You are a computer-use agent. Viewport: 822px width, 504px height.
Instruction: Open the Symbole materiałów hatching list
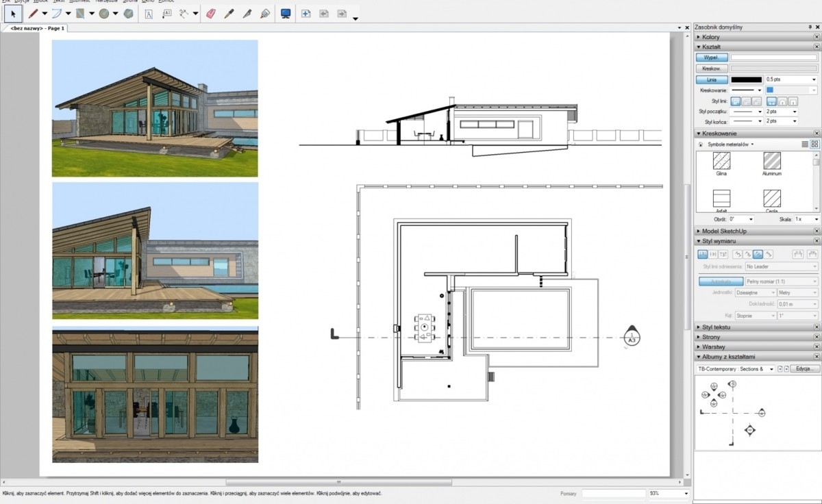729,144
